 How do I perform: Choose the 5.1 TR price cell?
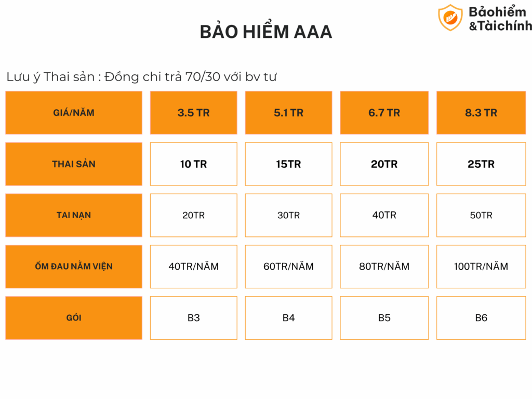pos(288,113)
